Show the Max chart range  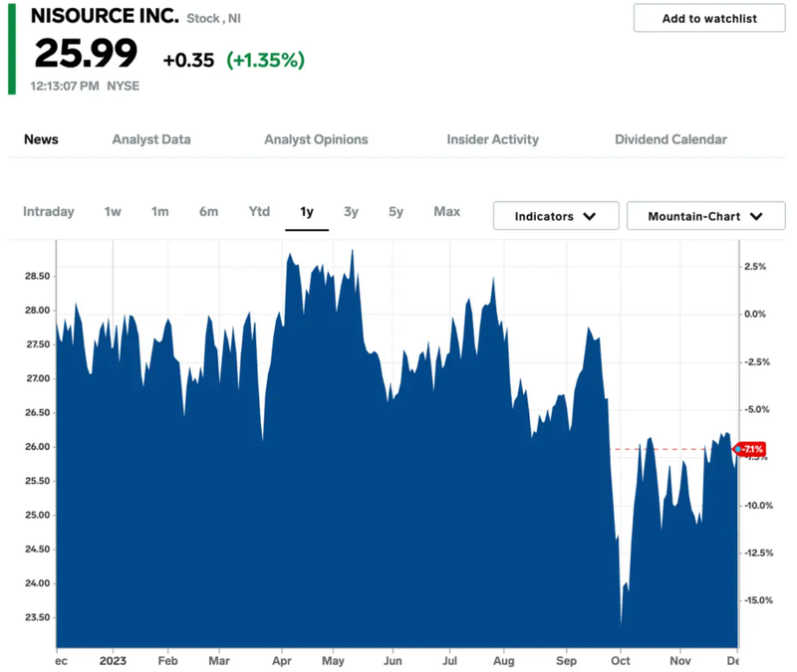click(446, 211)
